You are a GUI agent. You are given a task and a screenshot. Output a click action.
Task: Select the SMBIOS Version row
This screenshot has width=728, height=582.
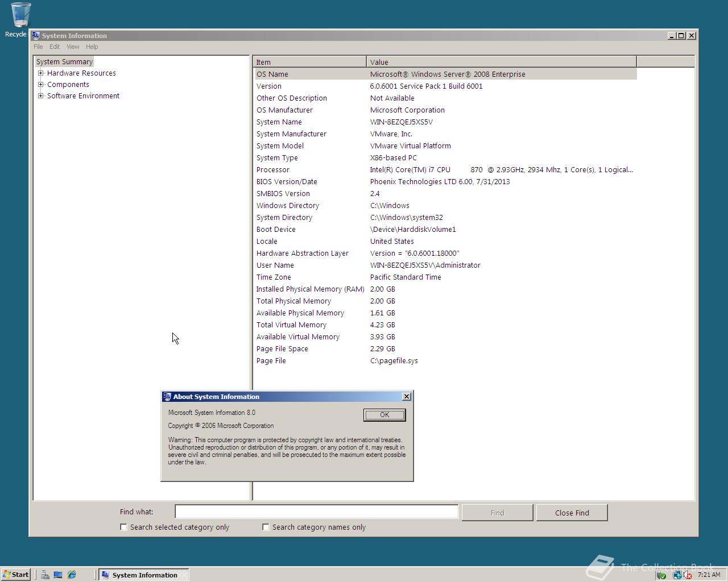click(445, 193)
